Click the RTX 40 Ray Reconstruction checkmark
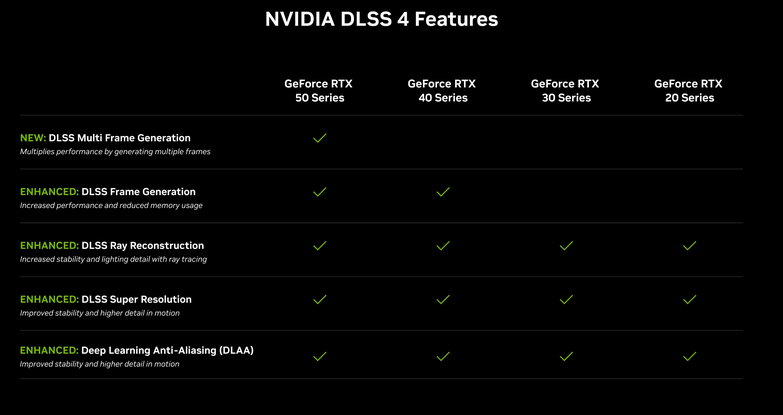This screenshot has height=415, width=783. [443, 246]
